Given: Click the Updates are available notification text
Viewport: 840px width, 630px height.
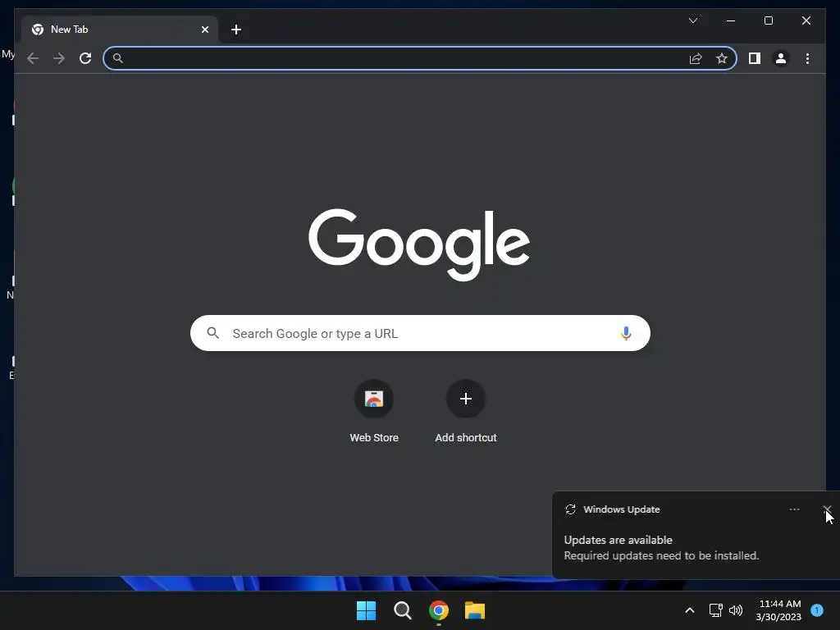Looking at the screenshot, I should [x=618, y=540].
